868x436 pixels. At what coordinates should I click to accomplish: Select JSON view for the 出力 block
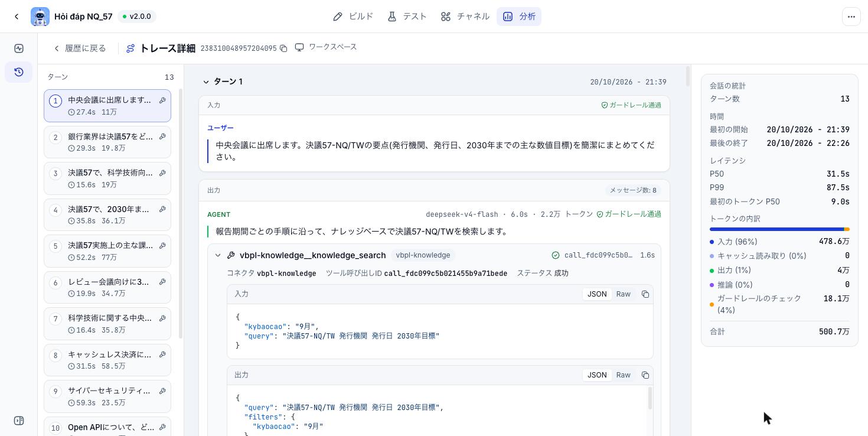click(x=596, y=375)
